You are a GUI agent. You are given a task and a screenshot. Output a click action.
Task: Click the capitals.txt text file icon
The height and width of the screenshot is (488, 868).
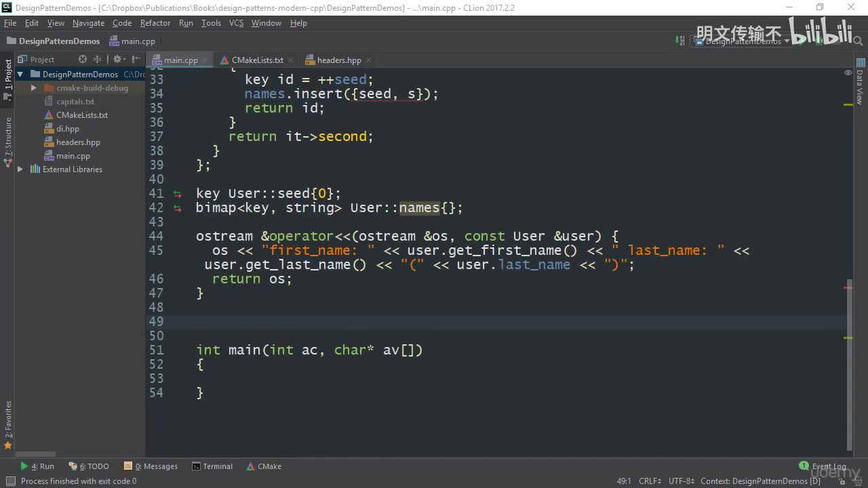(49, 102)
